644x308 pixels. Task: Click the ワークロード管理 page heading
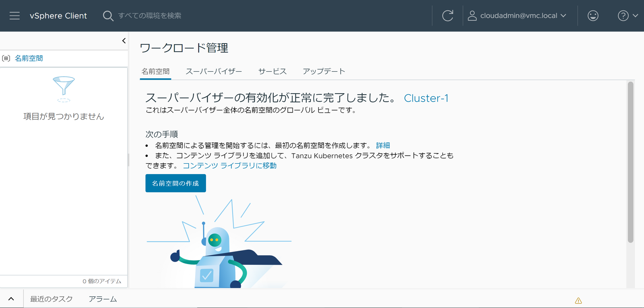pyautogui.click(x=184, y=48)
